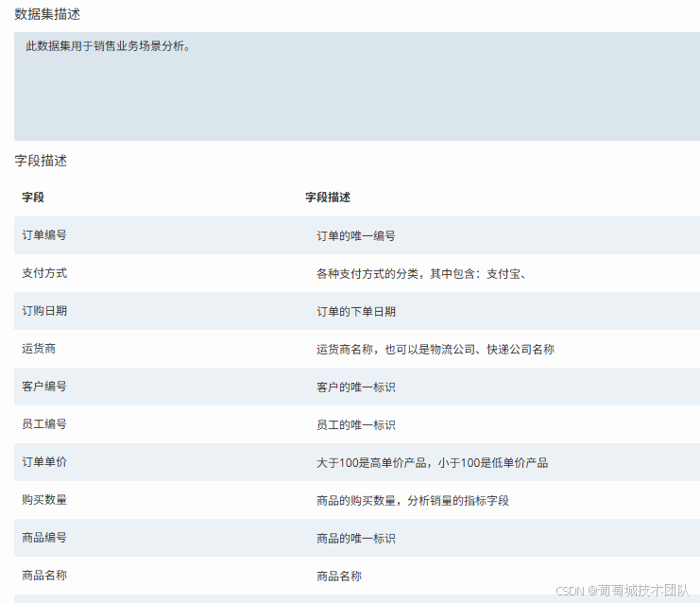
Task: Click the text '此数据集用于销售业务场景分析。'
Action: (108, 46)
